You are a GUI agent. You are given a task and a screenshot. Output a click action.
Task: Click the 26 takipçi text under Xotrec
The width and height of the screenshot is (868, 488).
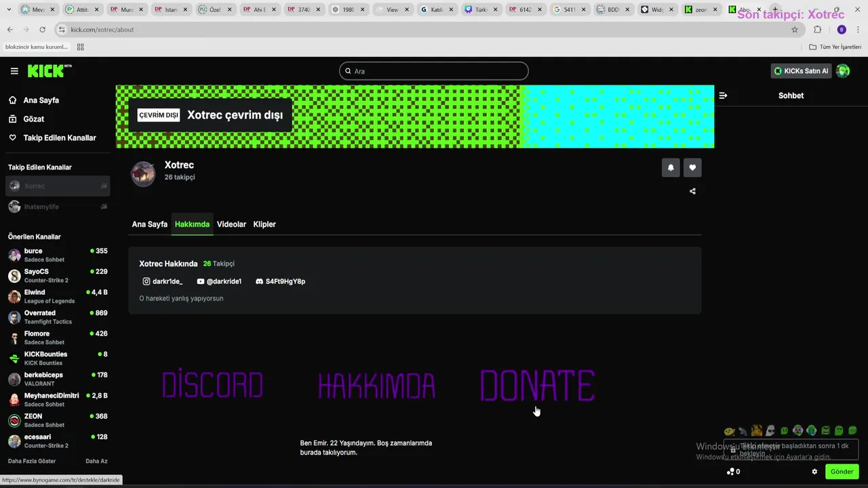coord(180,178)
